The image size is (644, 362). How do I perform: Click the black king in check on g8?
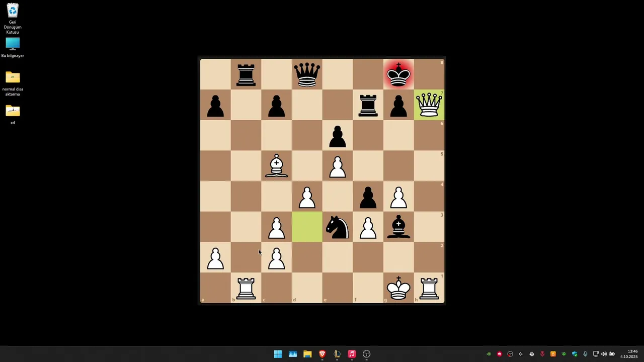(x=398, y=74)
